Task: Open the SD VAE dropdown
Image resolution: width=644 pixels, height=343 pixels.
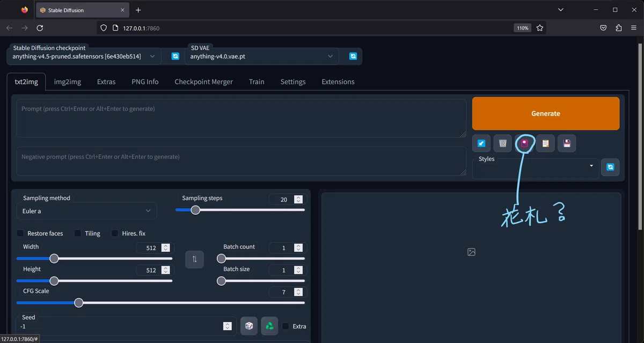Action: click(x=262, y=56)
